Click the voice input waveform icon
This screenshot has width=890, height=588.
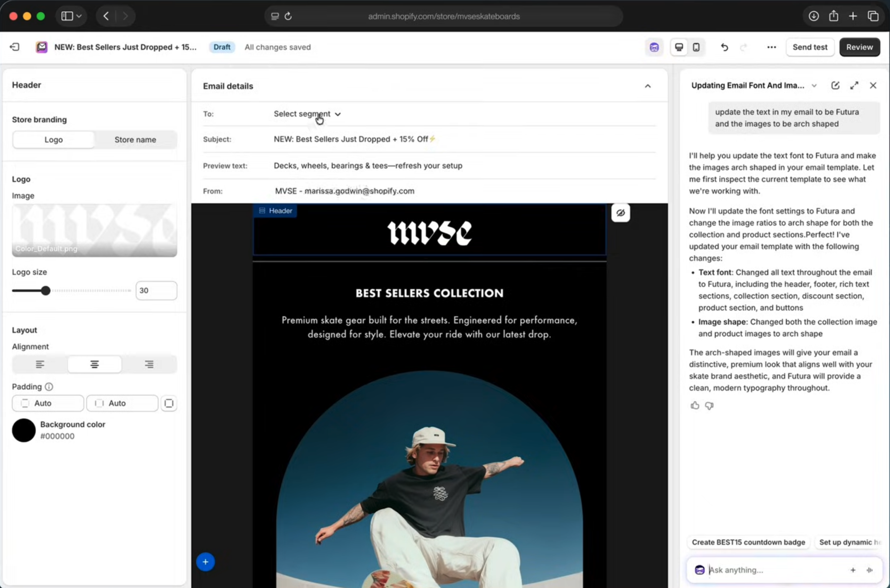pos(869,570)
